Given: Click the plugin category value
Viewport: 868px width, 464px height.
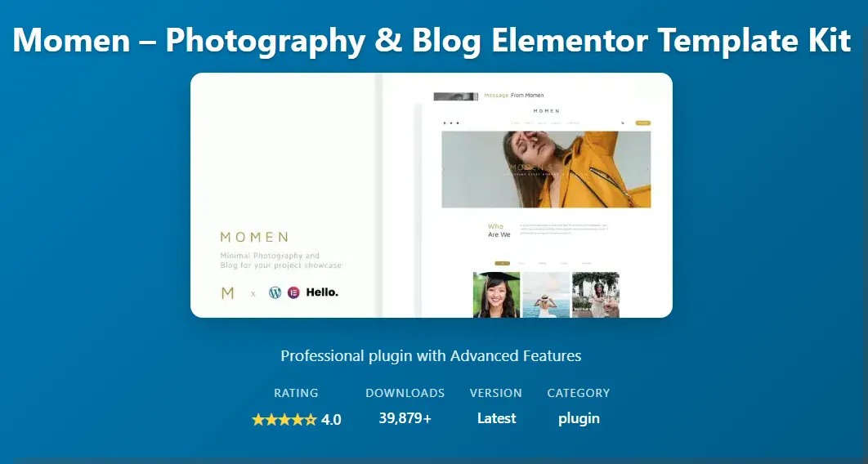Looking at the screenshot, I should (x=579, y=418).
